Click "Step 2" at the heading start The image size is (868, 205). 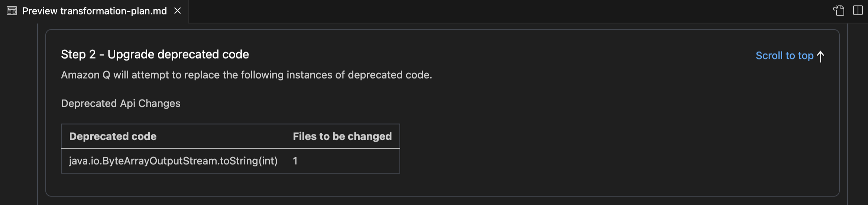point(78,54)
